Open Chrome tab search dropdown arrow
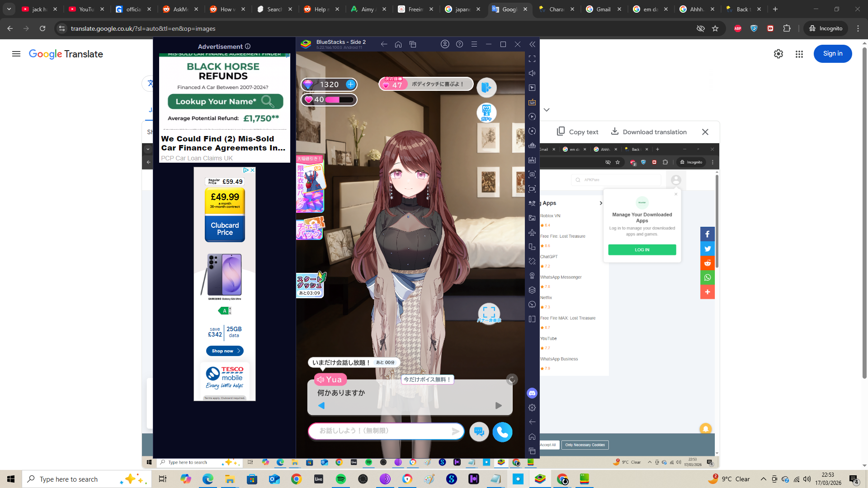This screenshot has width=868, height=488. pyautogui.click(x=9, y=9)
